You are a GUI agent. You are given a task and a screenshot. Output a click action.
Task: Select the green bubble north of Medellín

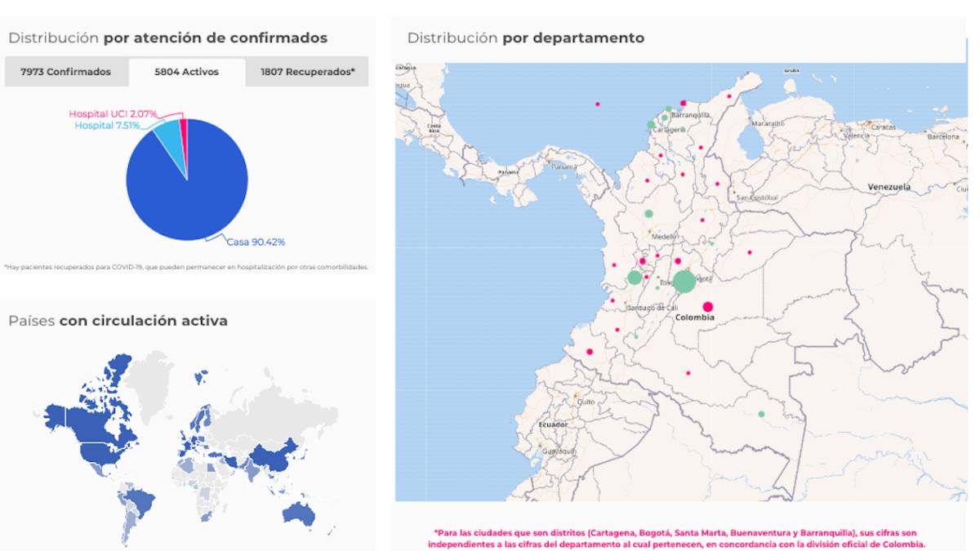click(649, 214)
